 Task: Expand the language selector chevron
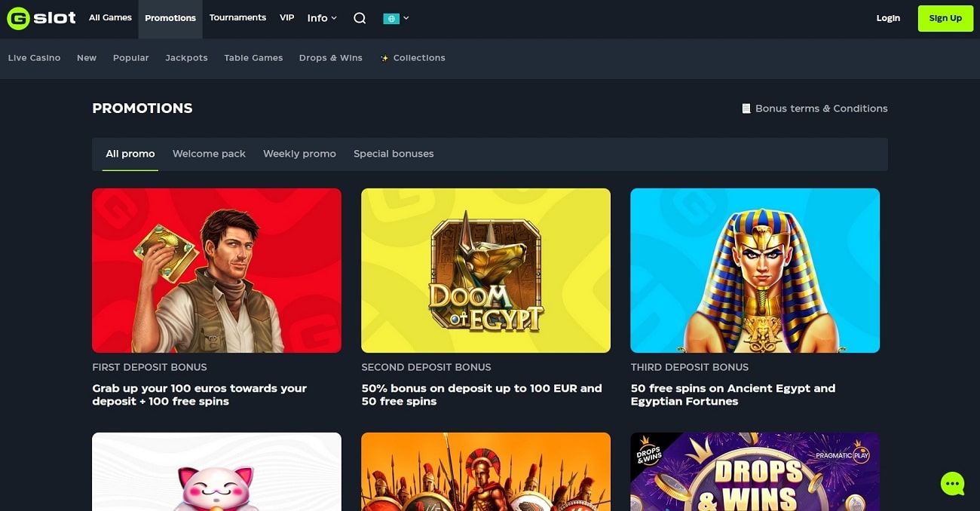click(x=406, y=18)
